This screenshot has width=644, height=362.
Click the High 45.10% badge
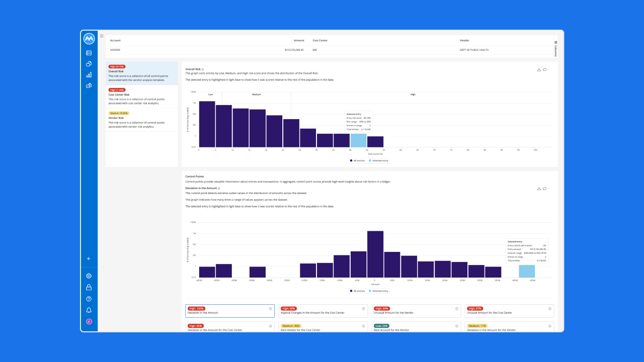pyautogui.click(x=117, y=66)
